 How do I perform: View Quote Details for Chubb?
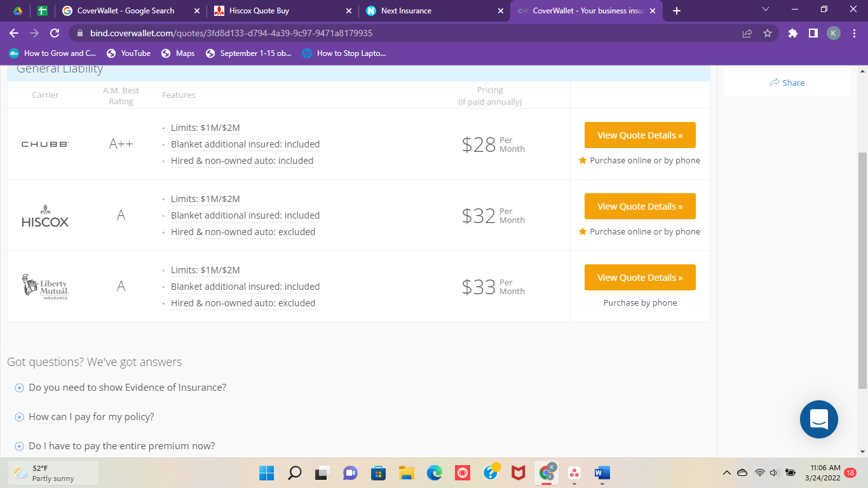[640, 135]
